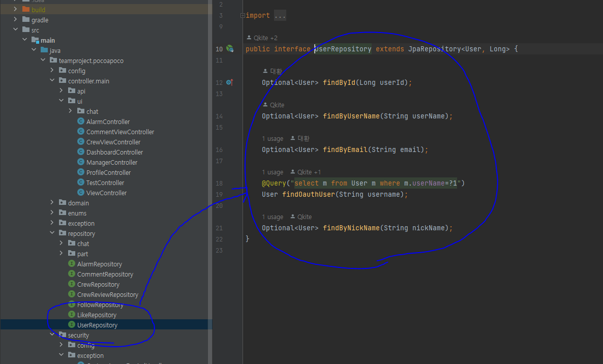Collapse the repository package

coord(52,233)
